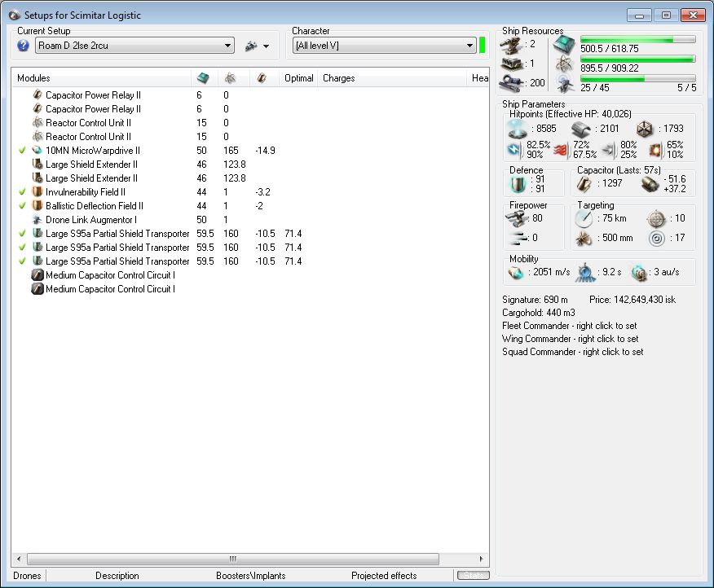Sort by the Optimal column header
Viewport: 714px width, 588px height.
click(x=298, y=78)
